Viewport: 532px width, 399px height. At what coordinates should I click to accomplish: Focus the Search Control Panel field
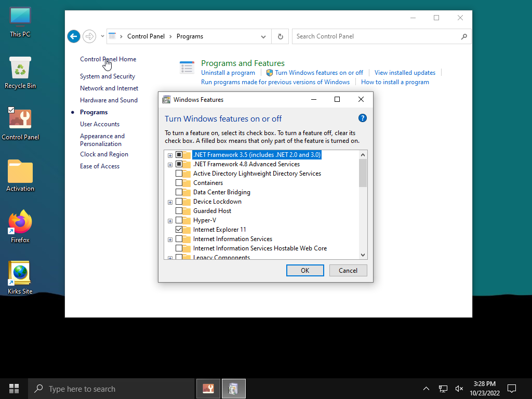click(x=377, y=36)
